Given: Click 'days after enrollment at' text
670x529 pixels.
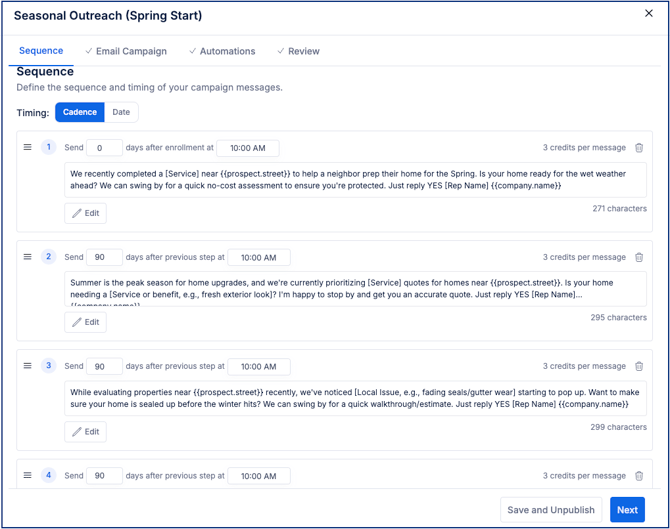Looking at the screenshot, I should 169,147.
